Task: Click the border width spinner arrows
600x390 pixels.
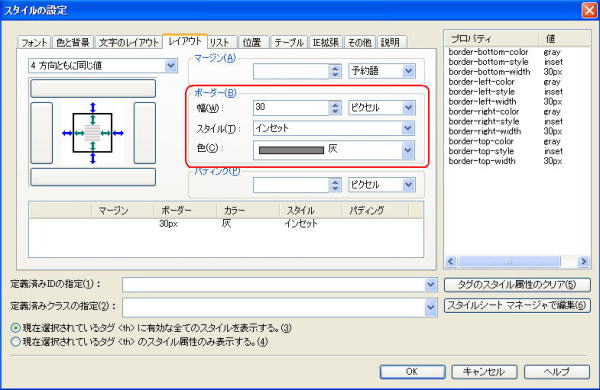Action: pos(335,108)
